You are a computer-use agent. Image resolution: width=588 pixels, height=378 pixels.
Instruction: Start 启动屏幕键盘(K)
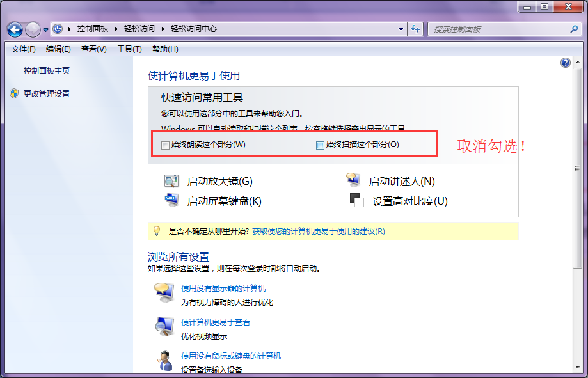pos(224,201)
